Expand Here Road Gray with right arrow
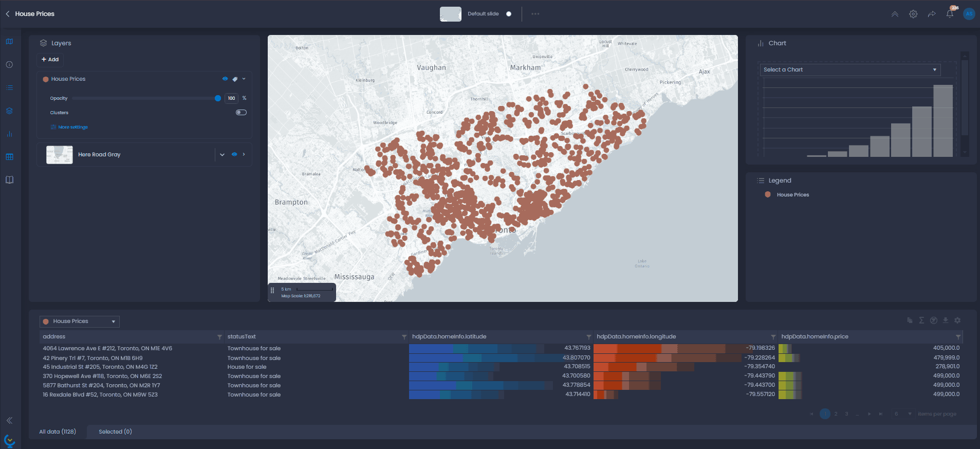The width and height of the screenshot is (980, 449). coord(244,154)
